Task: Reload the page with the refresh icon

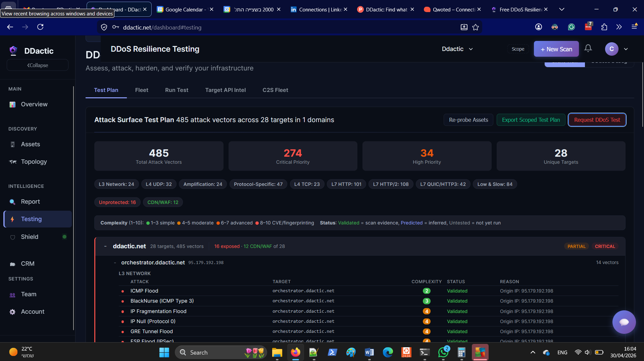Action: pyautogui.click(x=40, y=27)
